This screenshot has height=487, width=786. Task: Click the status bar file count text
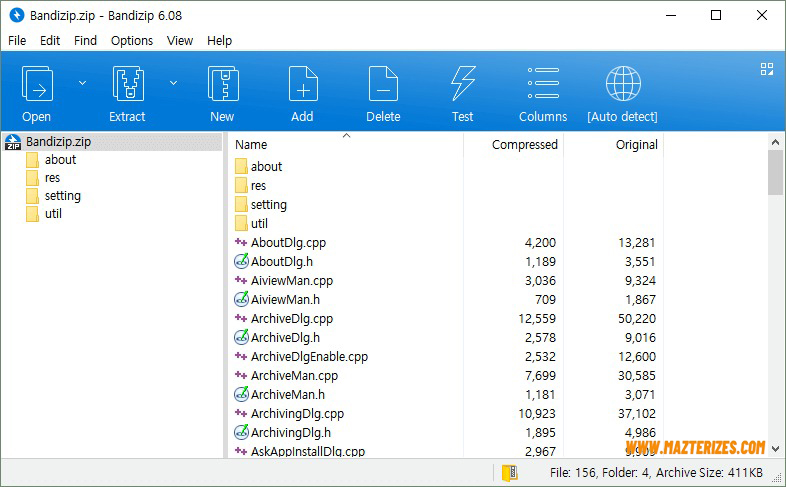point(656,472)
